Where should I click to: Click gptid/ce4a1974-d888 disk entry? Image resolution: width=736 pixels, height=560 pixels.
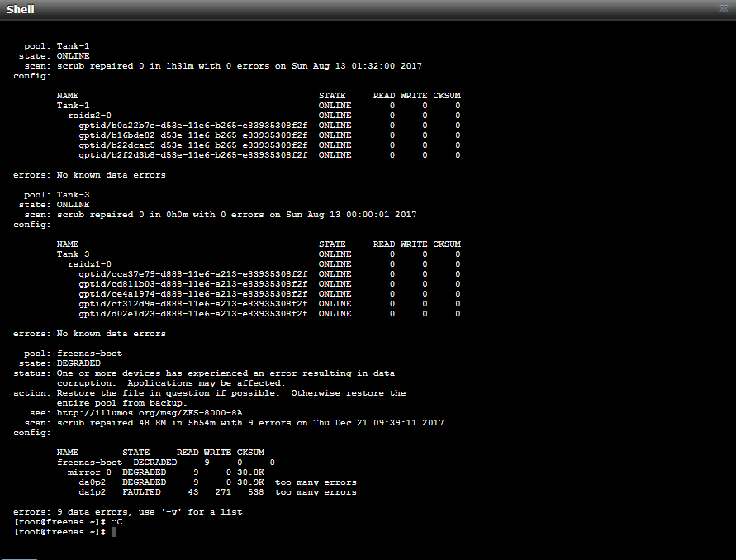tap(193, 294)
